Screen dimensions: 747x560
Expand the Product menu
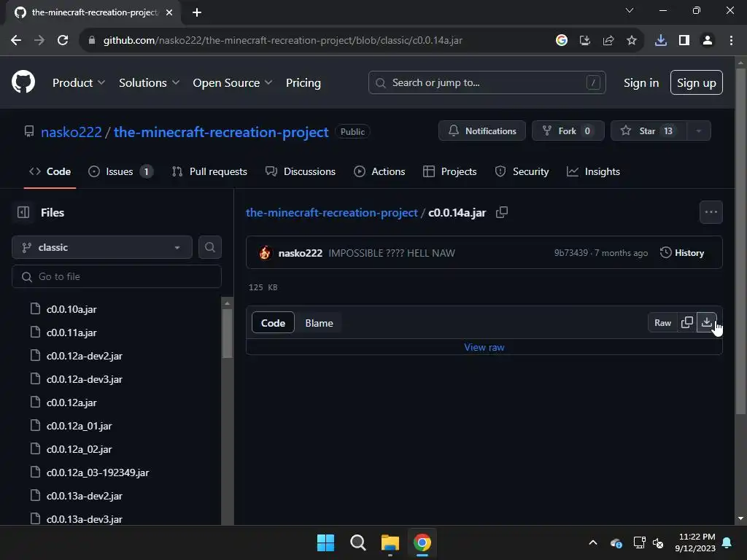click(x=79, y=83)
